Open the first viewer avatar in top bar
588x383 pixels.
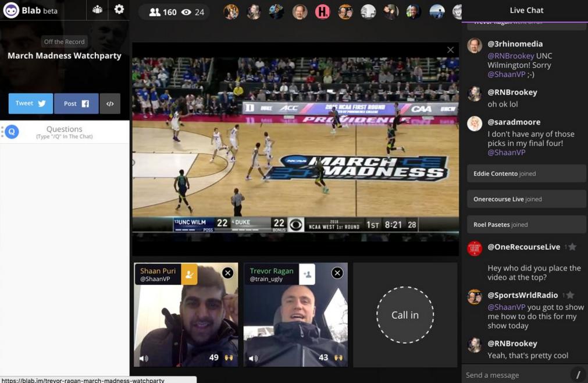point(231,12)
